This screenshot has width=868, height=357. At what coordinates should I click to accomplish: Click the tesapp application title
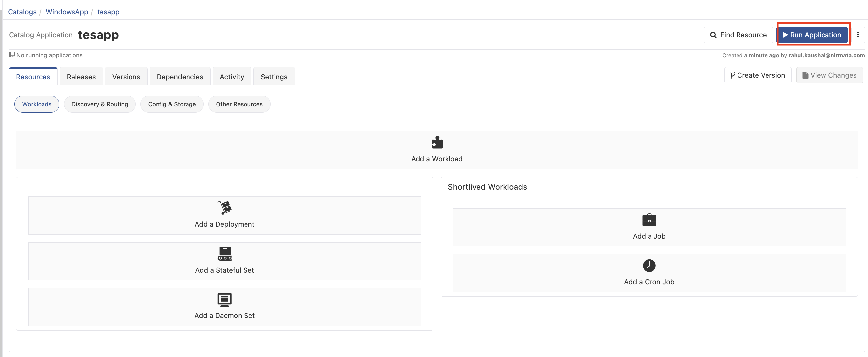(x=98, y=35)
